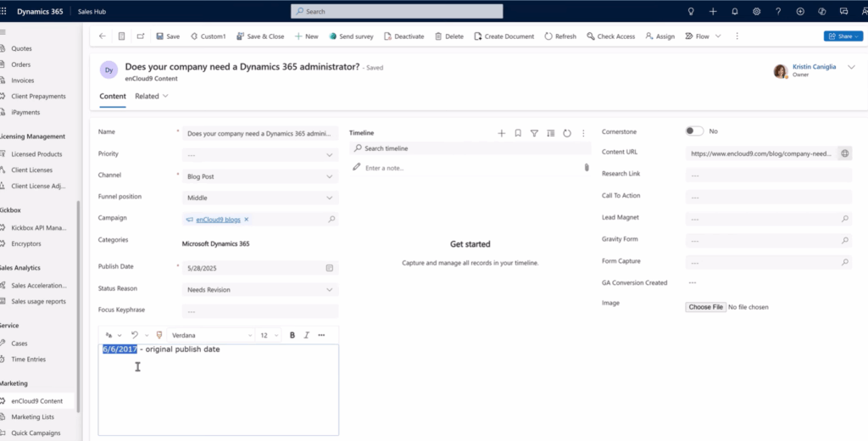Open Time Entries in the sidebar
The image size is (868, 441).
28,359
